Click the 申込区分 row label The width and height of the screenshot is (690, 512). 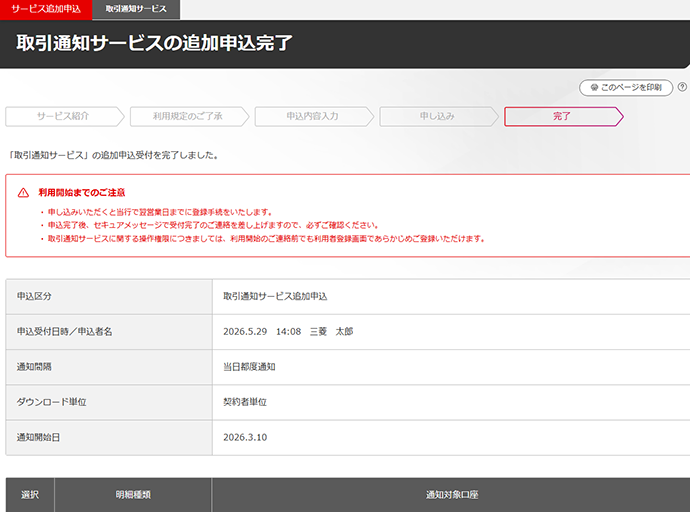click(x=34, y=297)
